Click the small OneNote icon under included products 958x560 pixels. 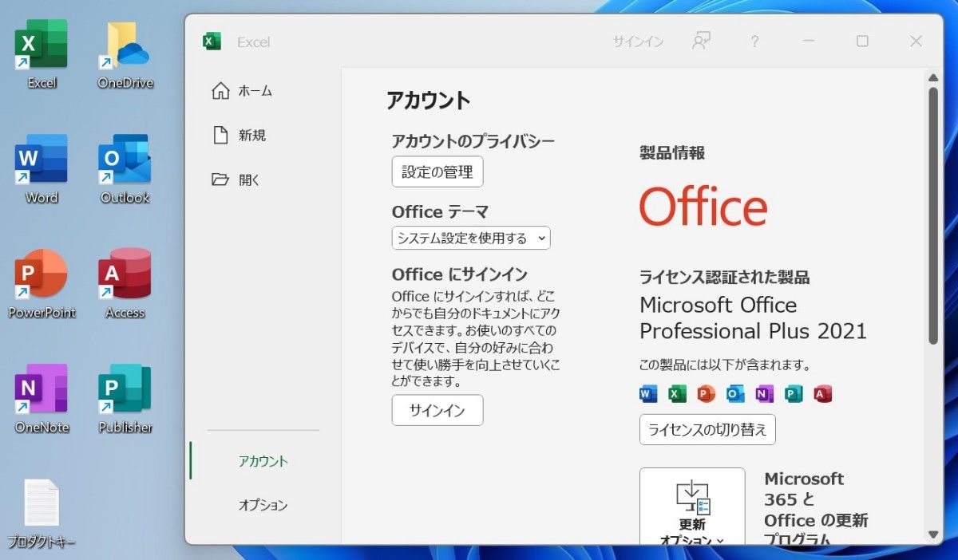point(764,393)
